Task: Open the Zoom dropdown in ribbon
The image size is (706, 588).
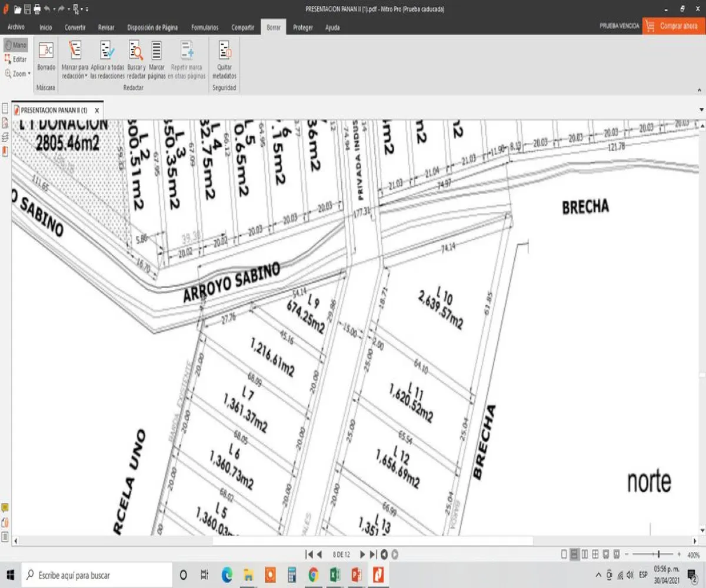Action: [x=16, y=74]
